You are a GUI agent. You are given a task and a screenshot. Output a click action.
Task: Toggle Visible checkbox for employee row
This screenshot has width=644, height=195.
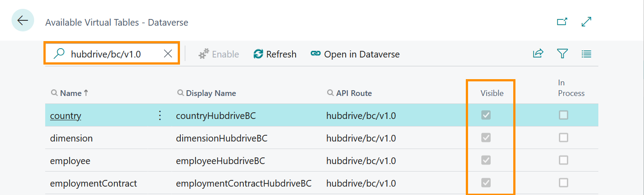pyautogui.click(x=486, y=160)
